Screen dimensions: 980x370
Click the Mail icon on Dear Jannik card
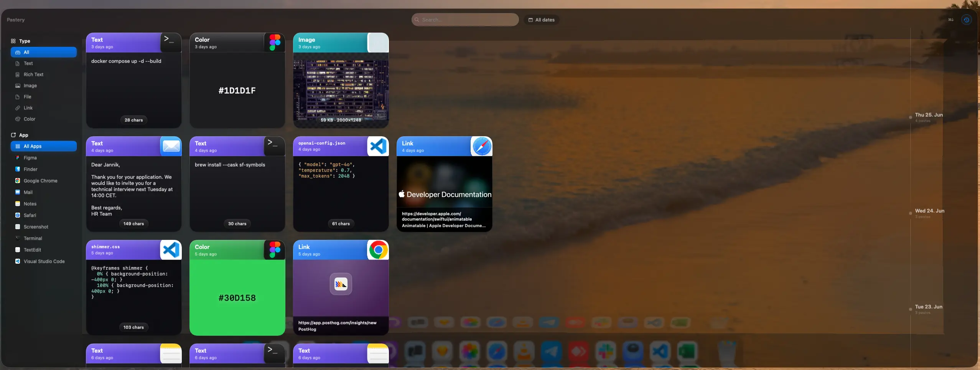(171, 146)
